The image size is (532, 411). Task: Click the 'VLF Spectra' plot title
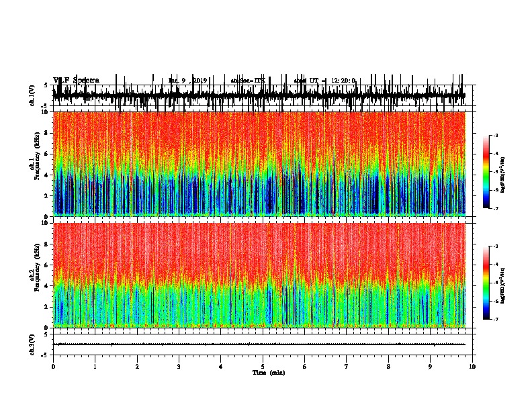pos(76,81)
